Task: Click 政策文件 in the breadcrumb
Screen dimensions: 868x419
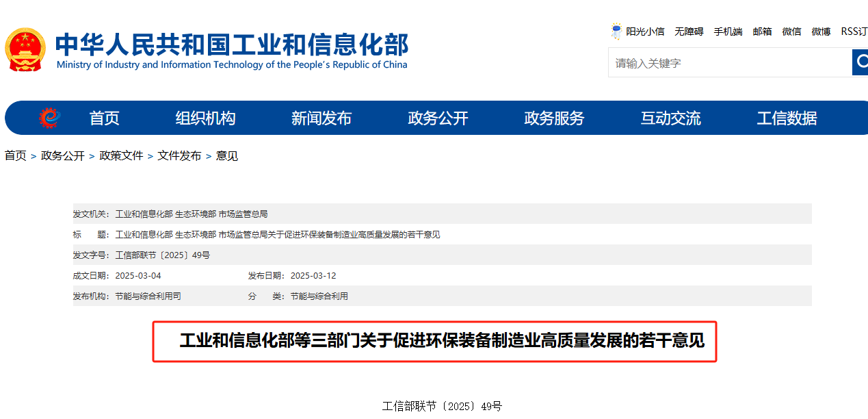Action: point(121,156)
